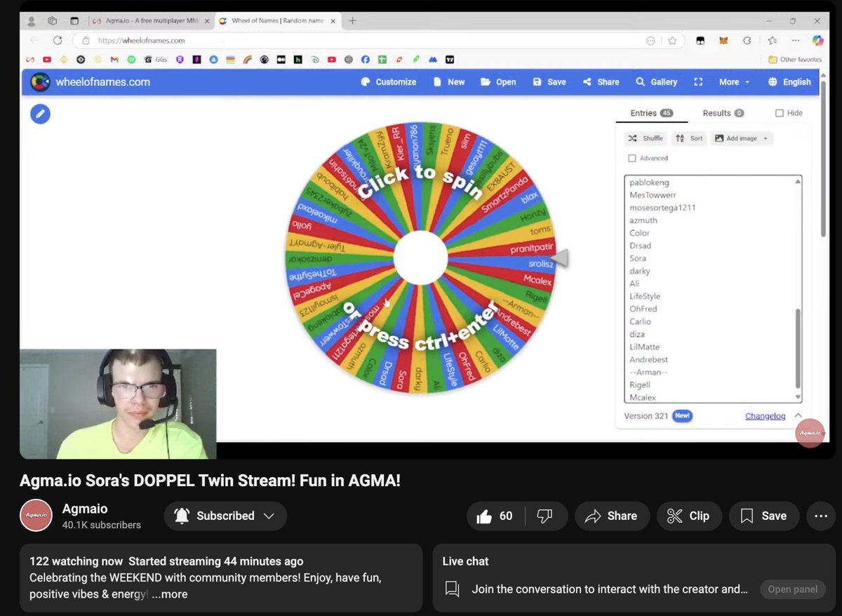Save the wheel using Save
842x616 pixels.
549,82
